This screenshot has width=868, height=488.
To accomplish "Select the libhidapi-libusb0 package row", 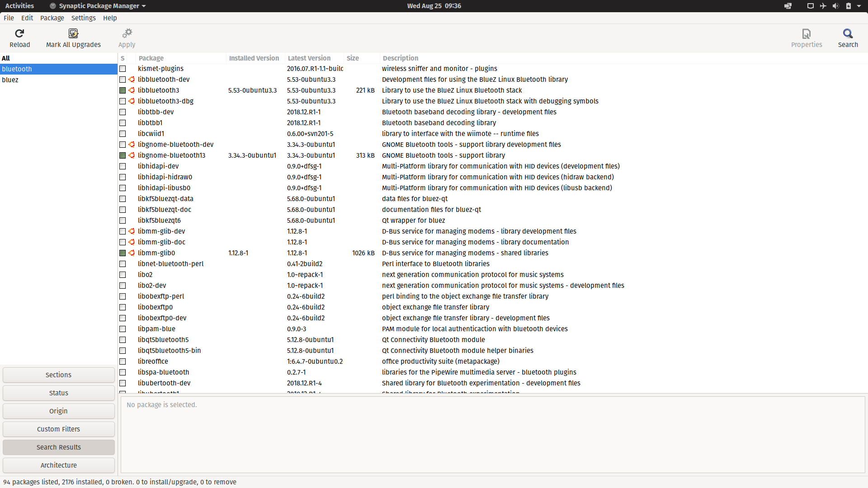I will (493, 188).
